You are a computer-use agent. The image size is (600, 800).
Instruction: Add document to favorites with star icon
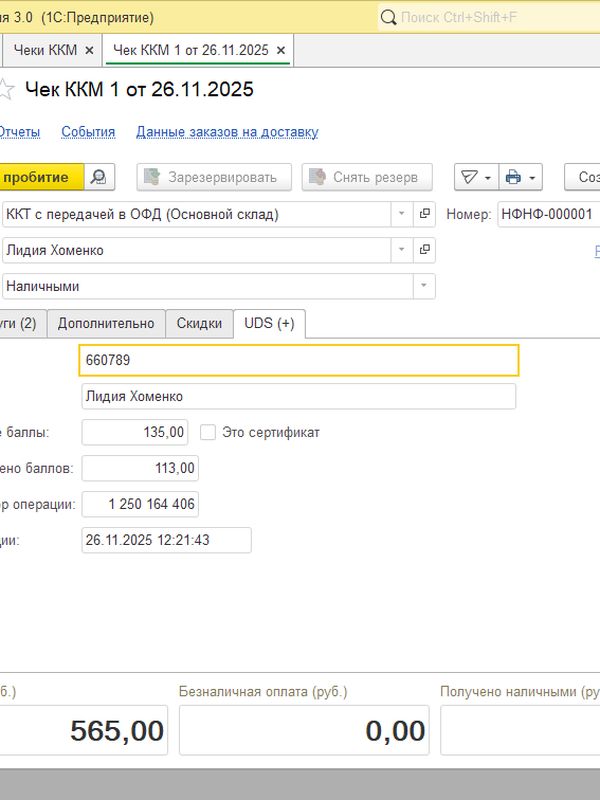tap(5, 89)
